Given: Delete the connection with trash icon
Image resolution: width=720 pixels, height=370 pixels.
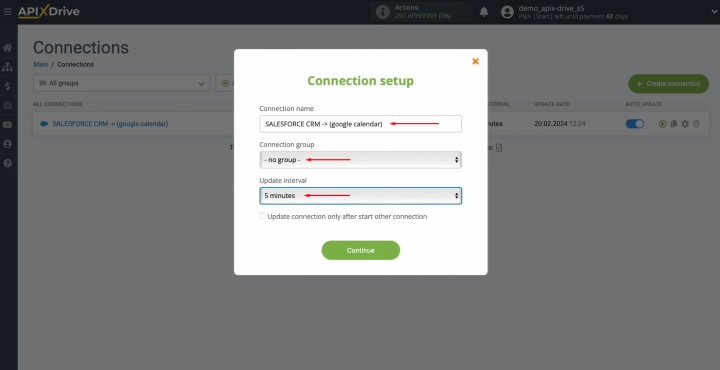Looking at the screenshot, I should [696, 124].
